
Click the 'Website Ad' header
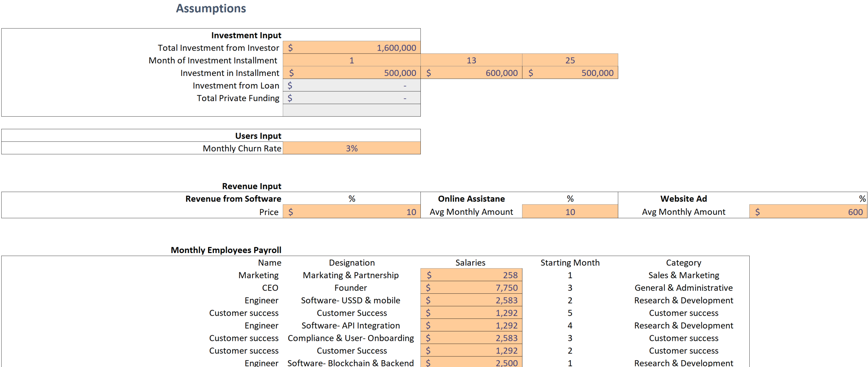click(x=684, y=198)
